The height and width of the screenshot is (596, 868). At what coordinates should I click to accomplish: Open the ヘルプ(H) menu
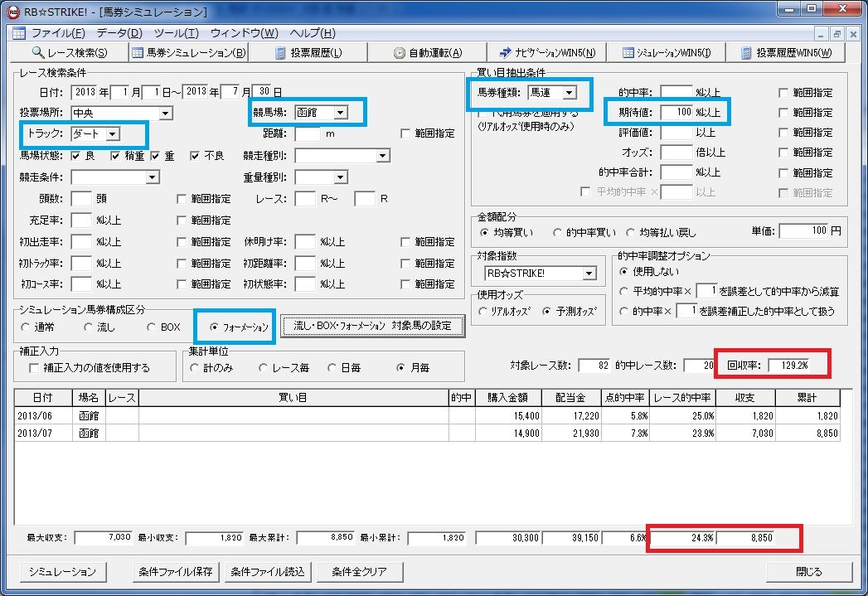coord(313,33)
